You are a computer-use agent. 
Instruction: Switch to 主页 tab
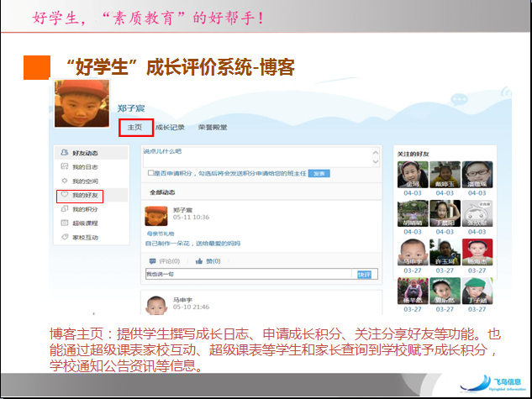point(134,128)
